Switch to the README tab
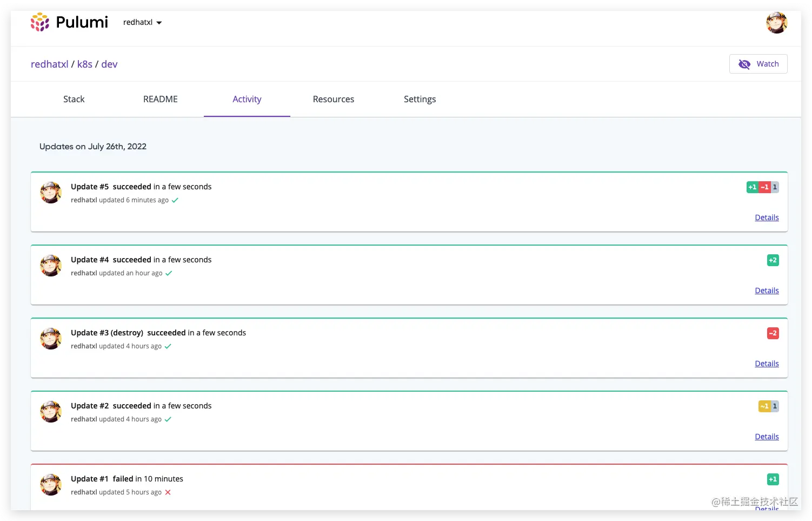The width and height of the screenshot is (812, 521). 161,99
